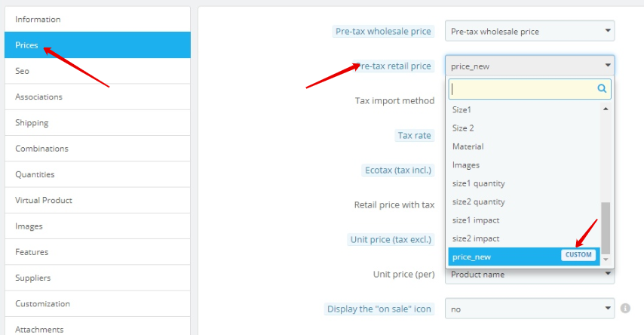Select 'size1 quantity' from dropdown list
This screenshot has height=335, width=644.
coord(524,183)
